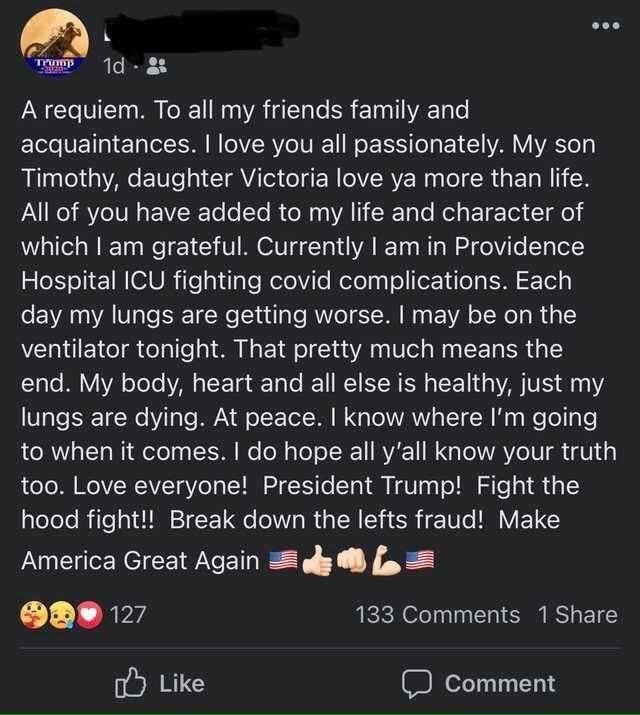The image size is (640, 715).
Task: Click the post text body
Action: pos(318,335)
